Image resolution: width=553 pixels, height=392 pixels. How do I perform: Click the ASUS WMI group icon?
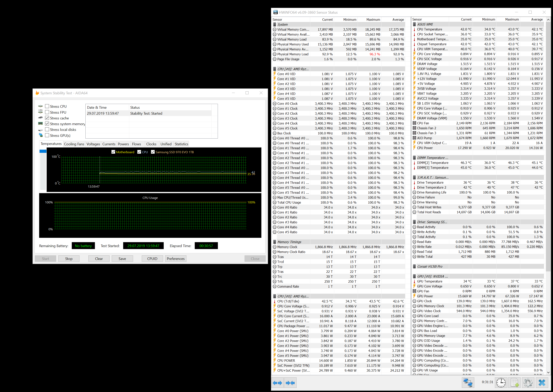point(414,24)
